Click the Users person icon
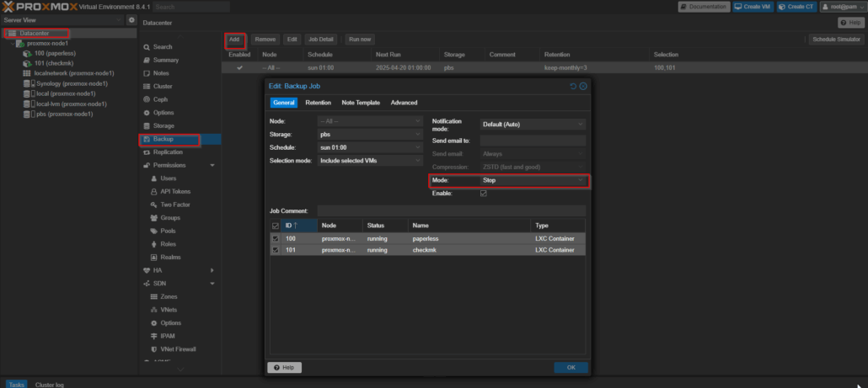Viewport: 868px width, 388px height. coord(154,178)
